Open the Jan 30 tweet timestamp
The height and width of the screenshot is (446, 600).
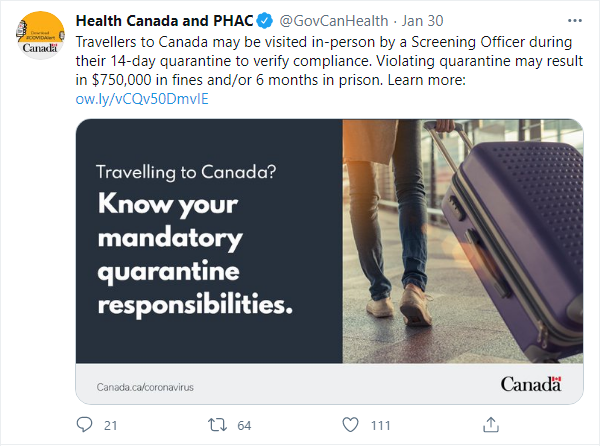click(x=422, y=21)
